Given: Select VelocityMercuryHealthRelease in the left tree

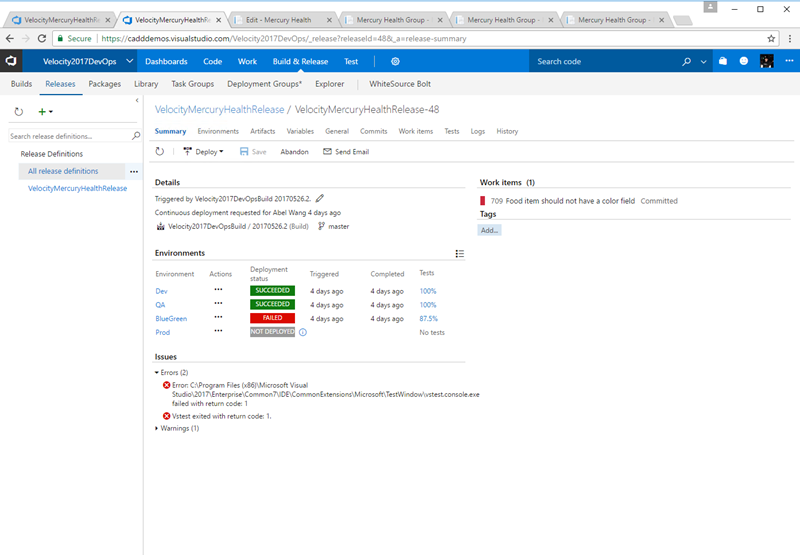Looking at the screenshot, I should coord(78,188).
